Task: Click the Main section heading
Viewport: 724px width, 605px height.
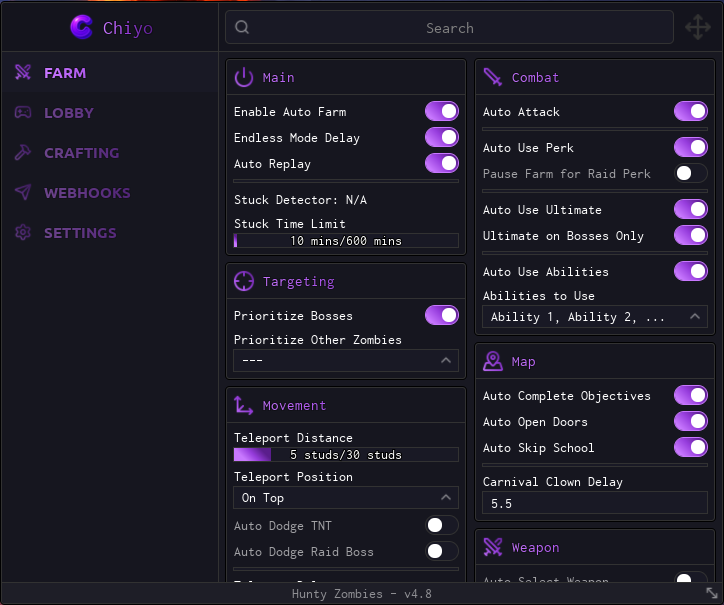Action: pyautogui.click(x=278, y=77)
